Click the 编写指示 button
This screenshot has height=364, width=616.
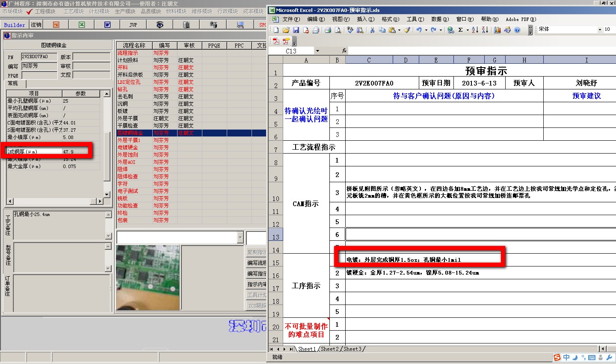(x=257, y=274)
